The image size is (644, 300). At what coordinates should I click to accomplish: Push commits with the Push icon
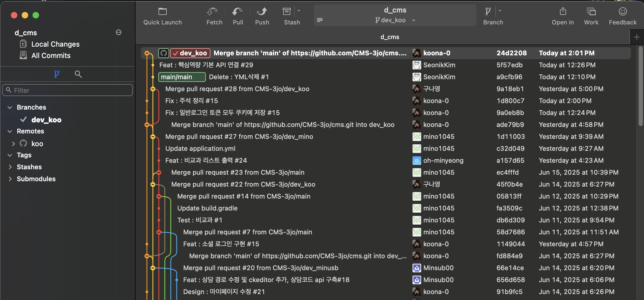click(262, 12)
